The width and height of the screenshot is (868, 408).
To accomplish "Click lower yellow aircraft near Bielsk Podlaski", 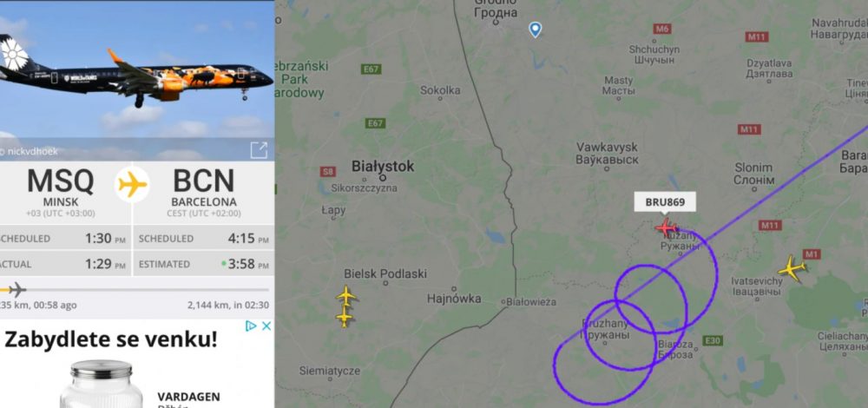I will (x=345, y=317).
